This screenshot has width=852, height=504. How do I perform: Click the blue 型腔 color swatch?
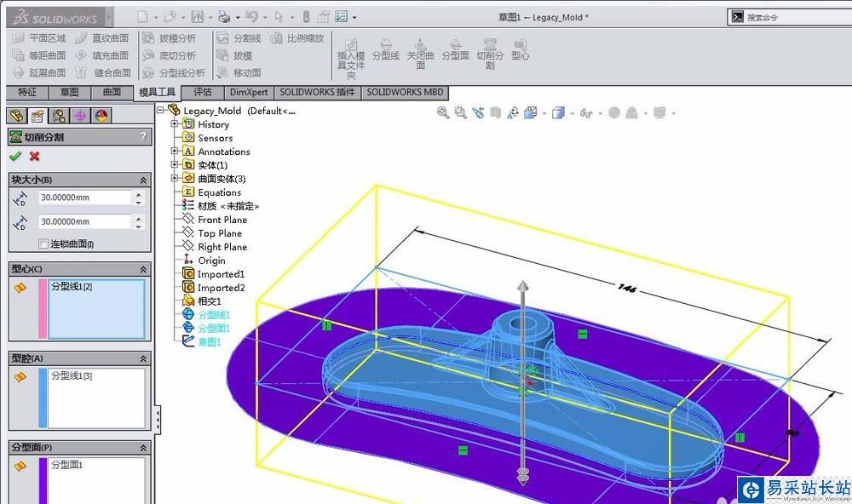pos(43,398)
